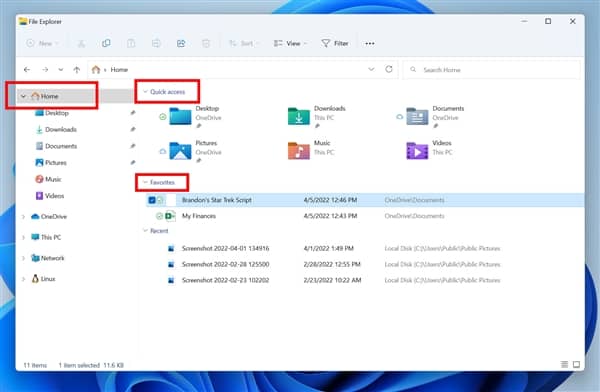Click the home icon in address bar

tap(96, 69)
